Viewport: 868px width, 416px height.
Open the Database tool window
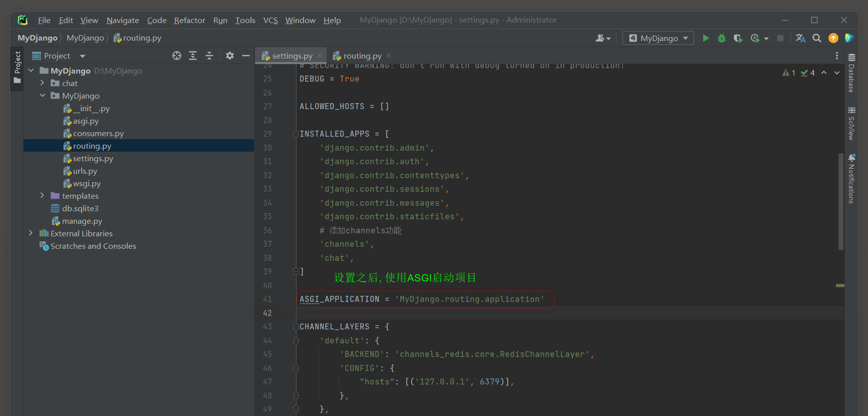[851, 73]
